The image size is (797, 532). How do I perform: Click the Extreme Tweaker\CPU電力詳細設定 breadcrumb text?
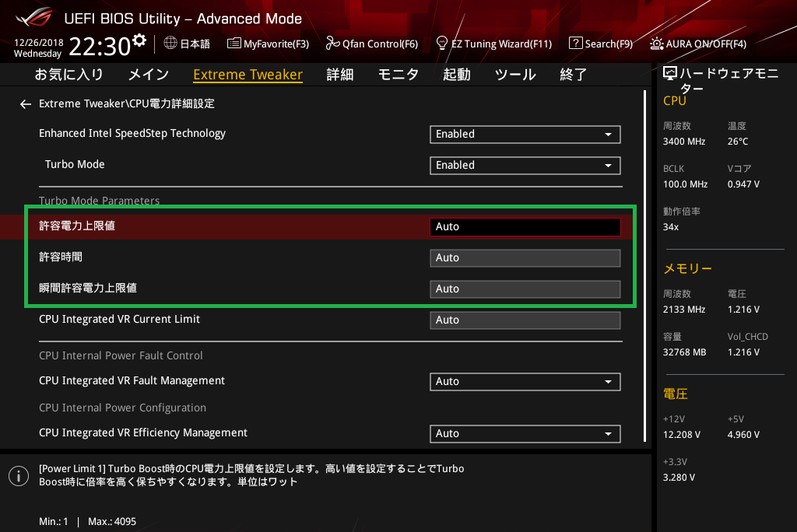coord(127,103)
